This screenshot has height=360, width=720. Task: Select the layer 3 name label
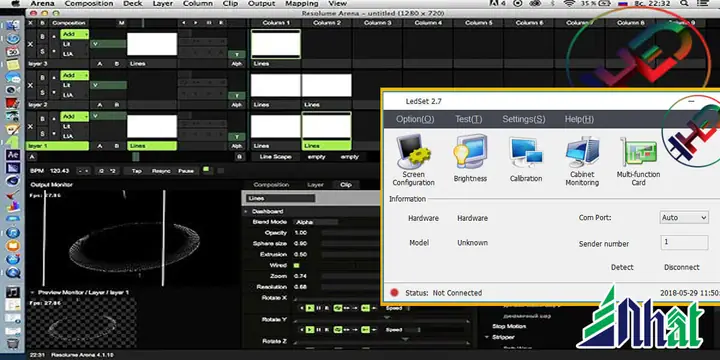pos(57,64)
